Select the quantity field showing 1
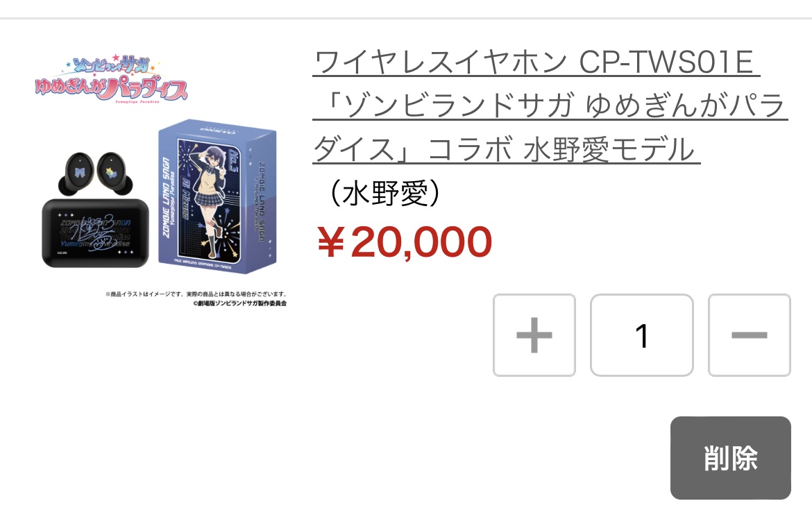The image size is (812, 517). click(642, 335)
